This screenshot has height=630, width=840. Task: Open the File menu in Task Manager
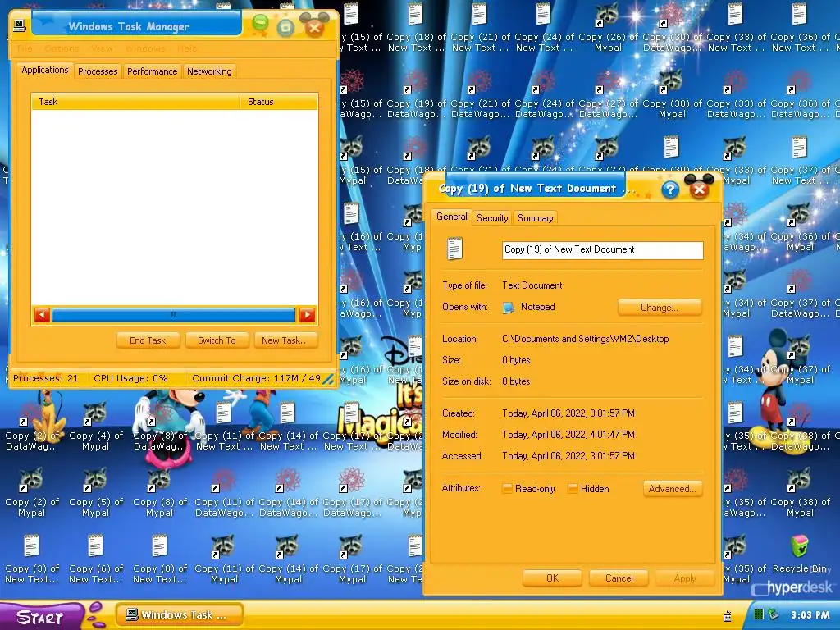[x=25, y=48]
